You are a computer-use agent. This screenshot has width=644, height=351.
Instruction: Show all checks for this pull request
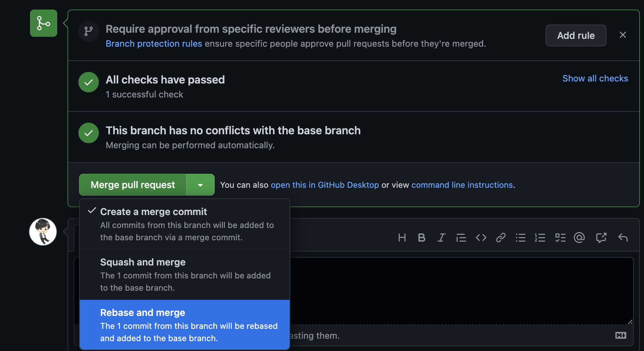tap(595, 78)
